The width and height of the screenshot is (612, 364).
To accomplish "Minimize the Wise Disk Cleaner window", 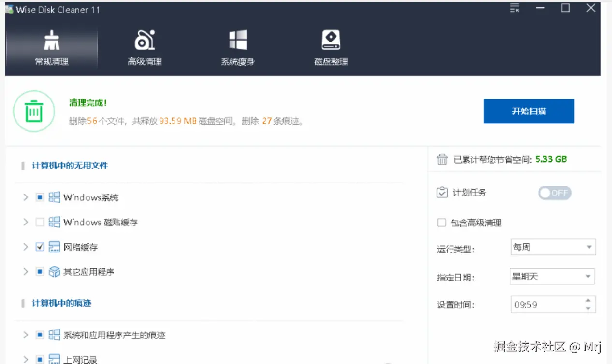I will click(540, 8).
